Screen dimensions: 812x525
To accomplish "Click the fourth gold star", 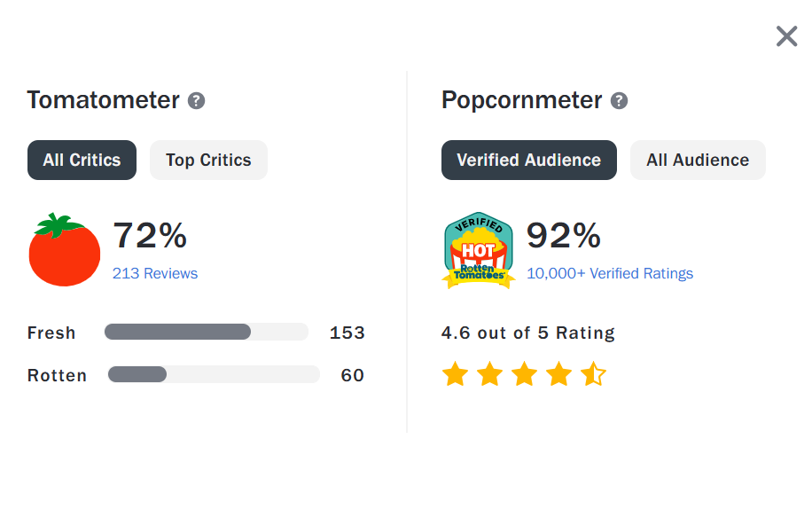I will 558,373.
